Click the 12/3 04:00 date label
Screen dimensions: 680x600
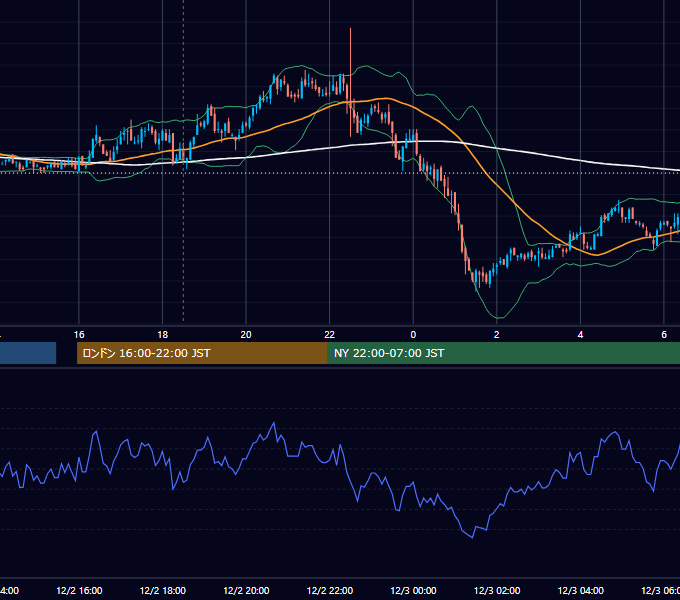[580, 590]
